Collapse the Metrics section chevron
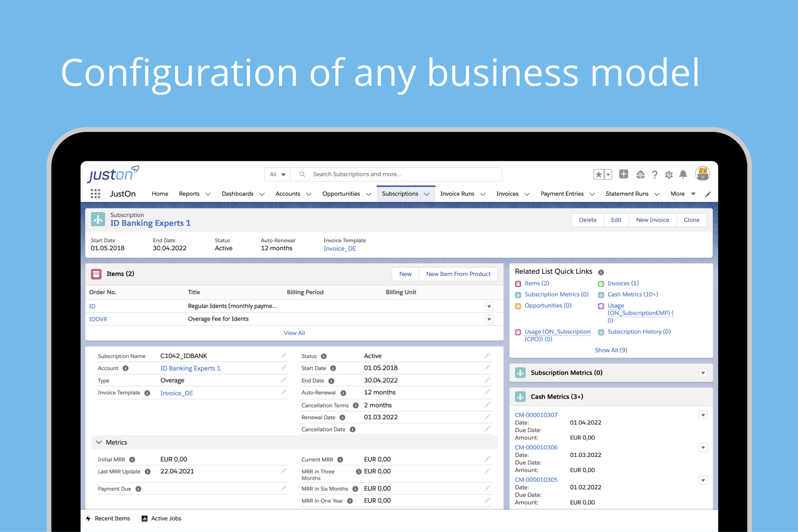This screenshot has height=532, width=798. tap(99, 442)
